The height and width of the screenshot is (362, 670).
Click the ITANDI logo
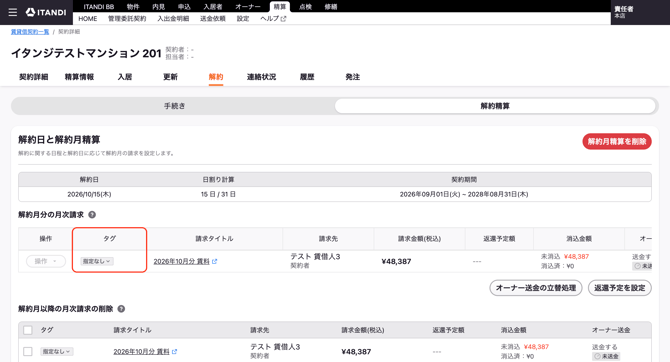tap(46, 12)
